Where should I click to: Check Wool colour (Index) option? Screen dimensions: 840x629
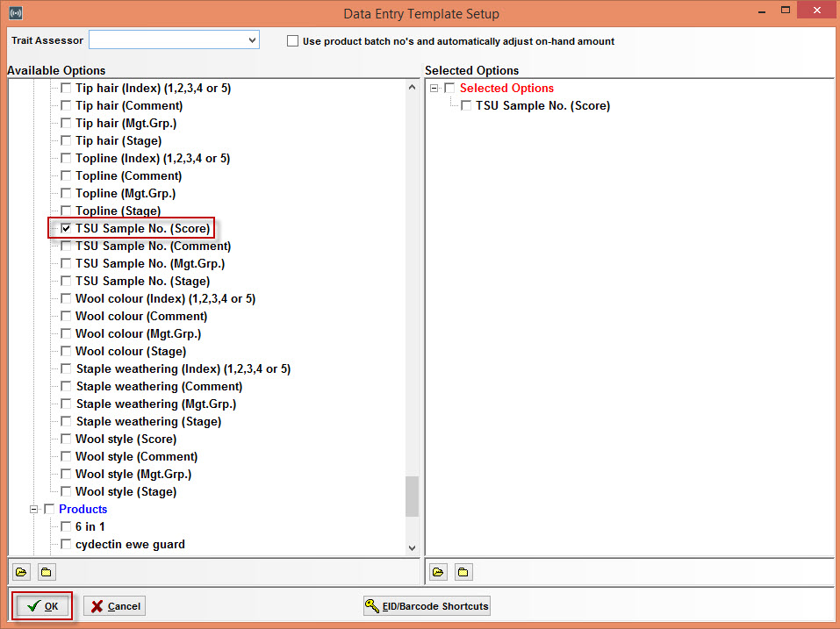66,298
